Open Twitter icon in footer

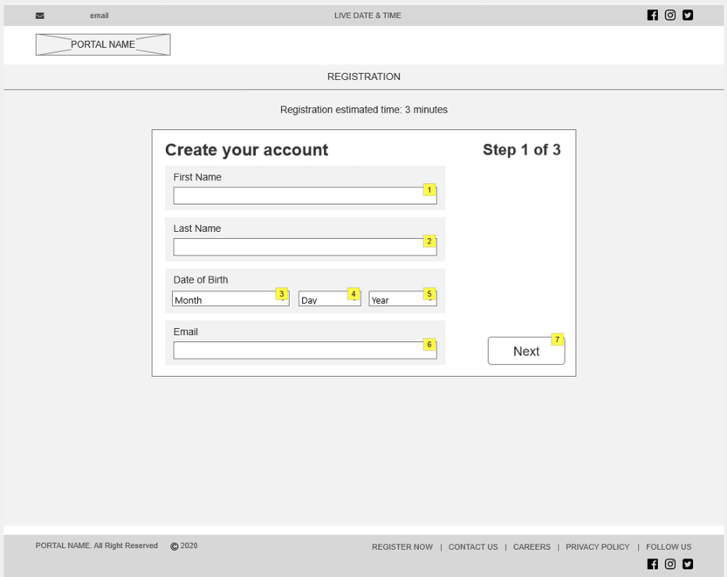click(688, 564)
